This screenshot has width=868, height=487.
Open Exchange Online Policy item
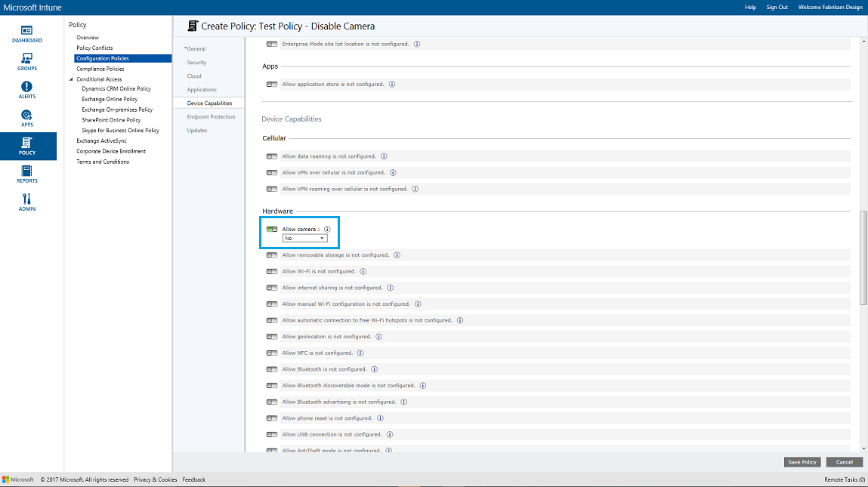110,99
